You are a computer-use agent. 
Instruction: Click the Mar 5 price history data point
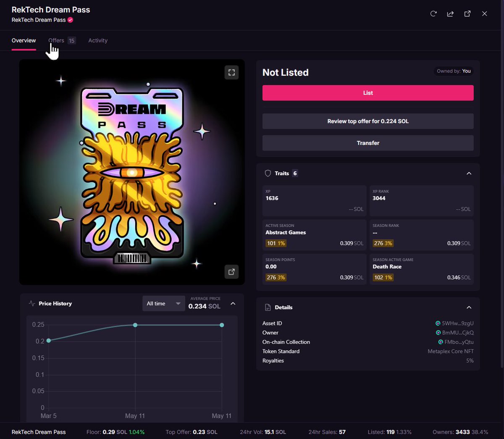[x=49, y=341]
